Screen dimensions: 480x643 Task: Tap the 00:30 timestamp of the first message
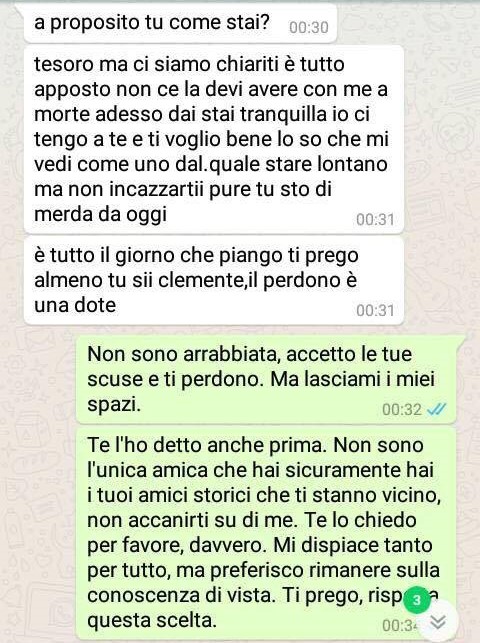click(309, 27)
